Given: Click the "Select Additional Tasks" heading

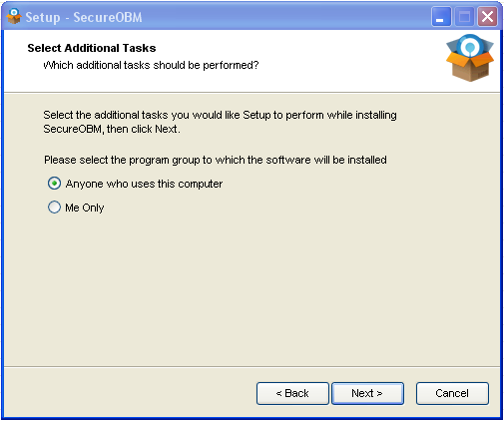Looking at the screenshot, I should pos(92,48).
